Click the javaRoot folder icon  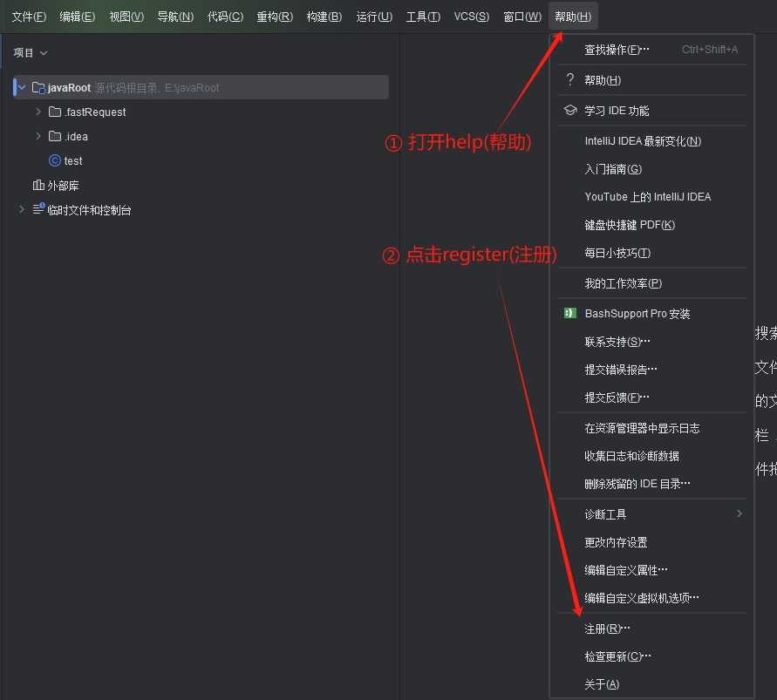(38, 88)
